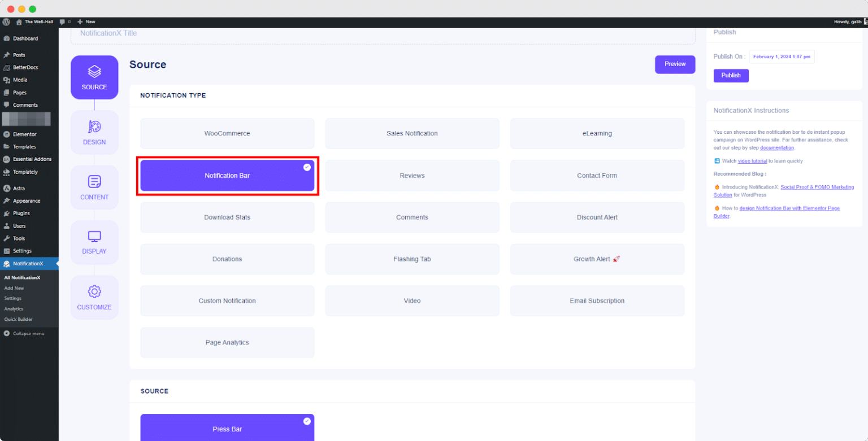Screen dimensions: 868x441
Task: Click the Collapse menu arrow icon
Action: click(6, 334)
